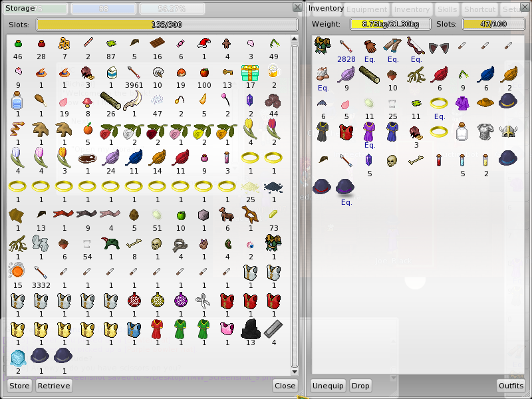Viewport: 532px width, 399px height.
Task: Select the skull in the inventory panel
Action: [392, 160]
